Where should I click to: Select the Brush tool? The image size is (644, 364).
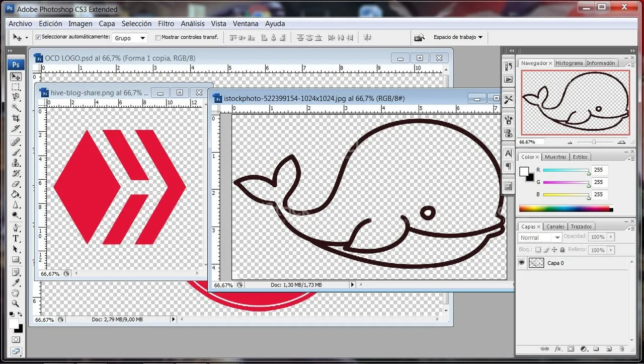coord(16,152)
